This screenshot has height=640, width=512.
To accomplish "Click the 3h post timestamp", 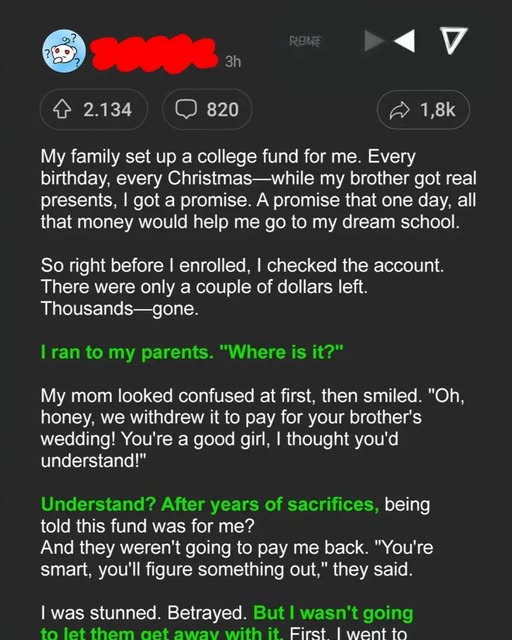I will coord(233,62).
